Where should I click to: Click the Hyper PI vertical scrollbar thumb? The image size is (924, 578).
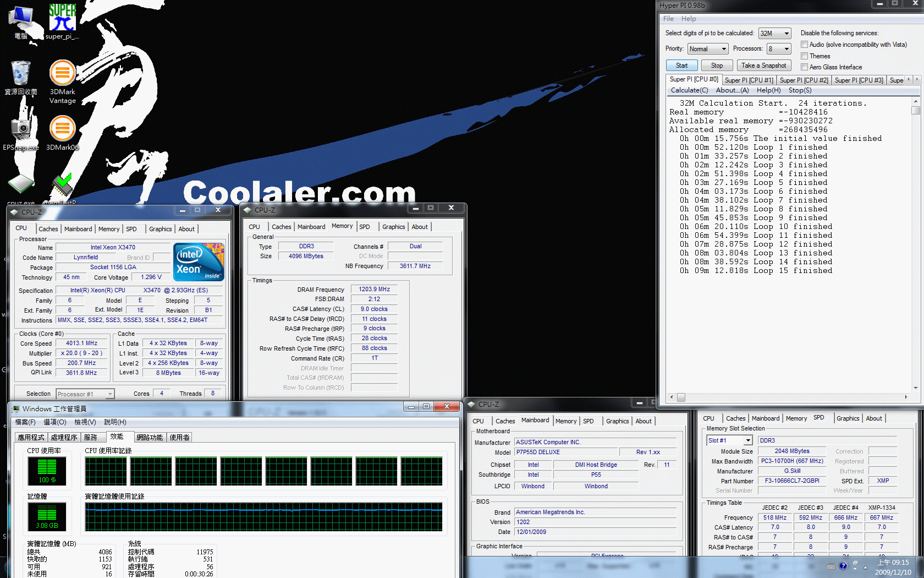point(916,111)
